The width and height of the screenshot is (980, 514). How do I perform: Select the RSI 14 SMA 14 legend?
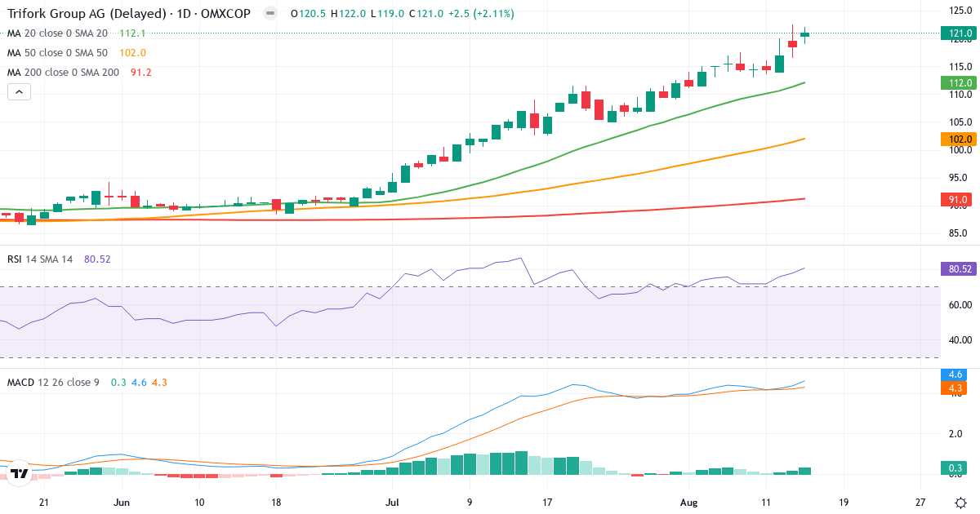tap(40, 259)
